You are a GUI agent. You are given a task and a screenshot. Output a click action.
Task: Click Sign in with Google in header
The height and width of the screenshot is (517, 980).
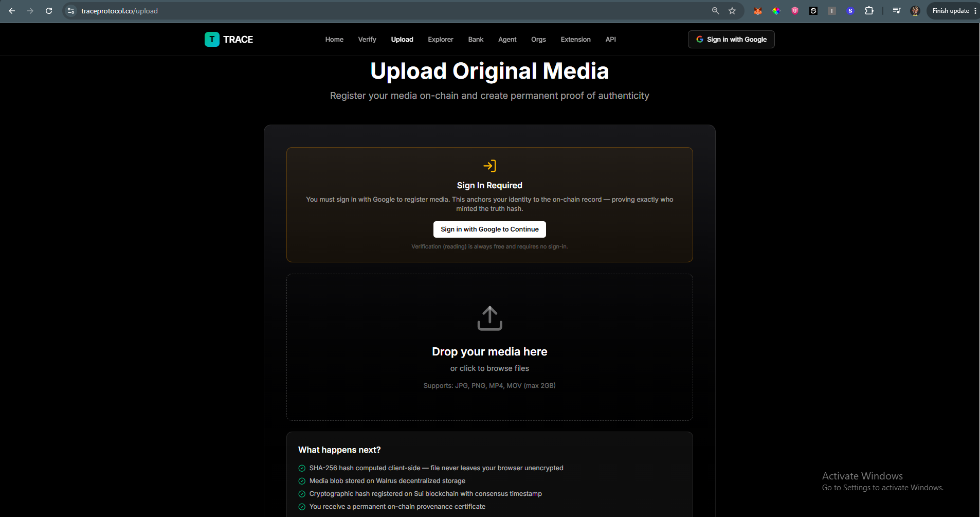pos(731,40)
